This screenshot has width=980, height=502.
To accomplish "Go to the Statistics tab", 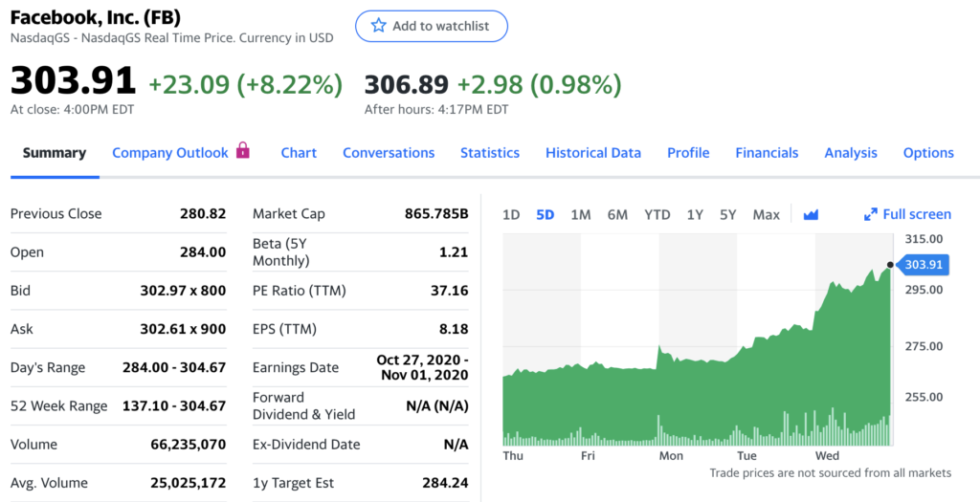I will click(490, 153).
